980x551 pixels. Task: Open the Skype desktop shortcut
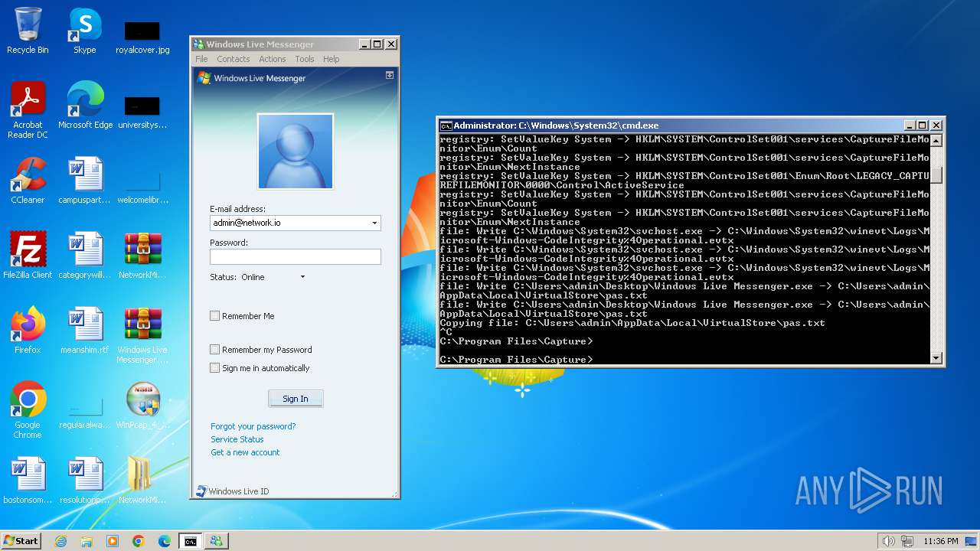84,31
